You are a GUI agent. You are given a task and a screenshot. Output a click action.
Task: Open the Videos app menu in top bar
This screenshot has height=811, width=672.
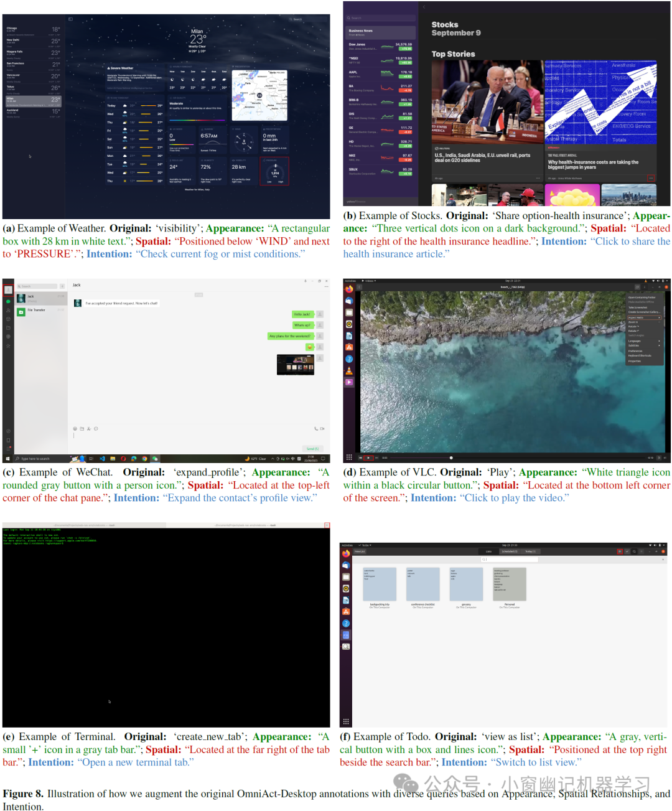pyautogui.click(x=370, y=281)
